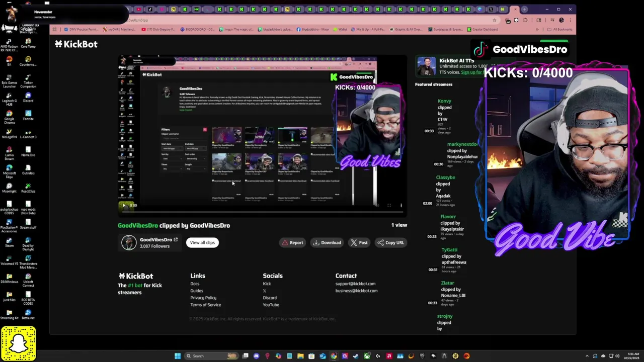Open the Logitech G HUB desktop icon
Viewport: 644px width, 362px height.
[x=9, y=99]
